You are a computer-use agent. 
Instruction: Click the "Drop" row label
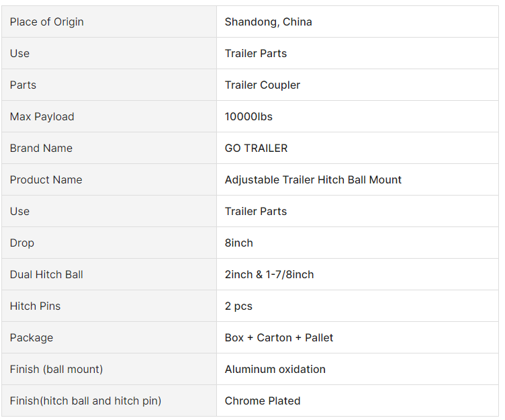pyautogui.click(x=21, y=243)
